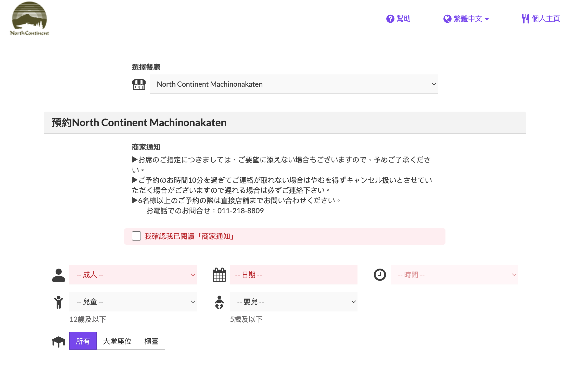The width and height of the screenshot is (588, 370).
Task: Click the 5歲及以下 hint text
Action: (246, 319)
